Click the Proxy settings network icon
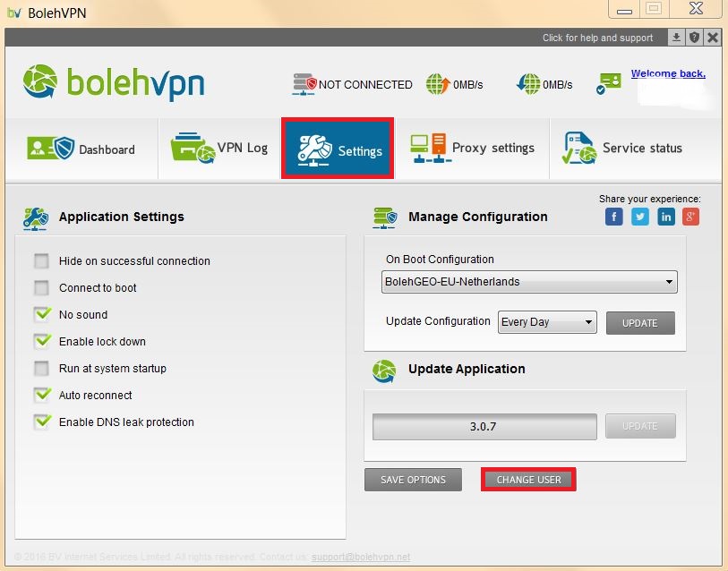The image size is (728, 571). [x=430, y=148]
